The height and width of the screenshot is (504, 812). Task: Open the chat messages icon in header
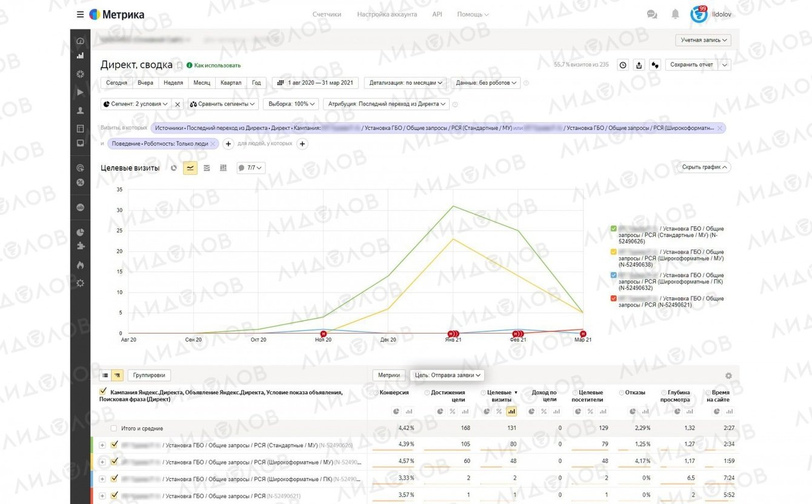[x=652, y=15]
